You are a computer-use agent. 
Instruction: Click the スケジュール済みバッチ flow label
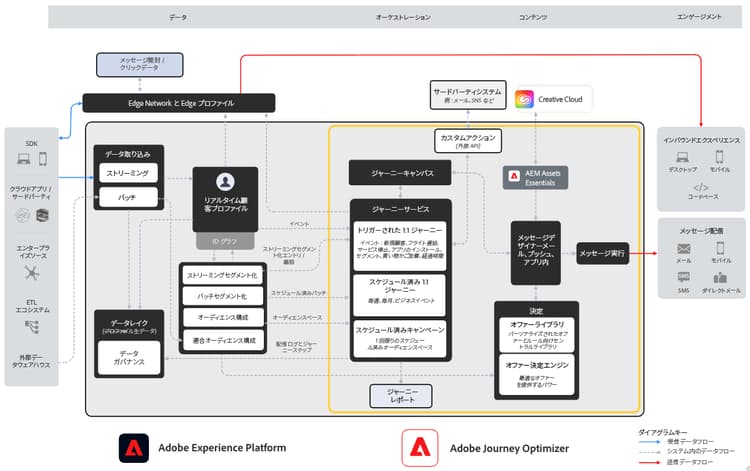pyautogui.click(x=299, y=293)
